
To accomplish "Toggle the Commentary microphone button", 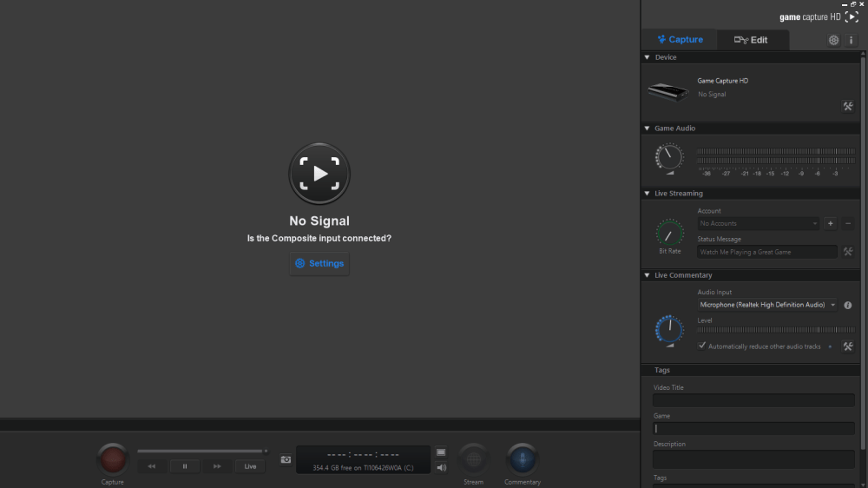I will pyautogui.click(x=522, y=458).
